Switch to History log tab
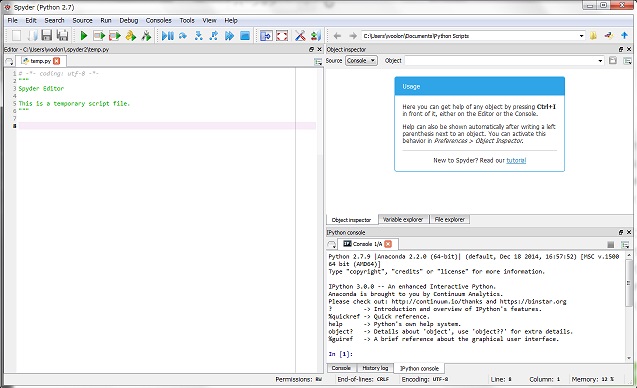This screenshot has width=637, height=388. 375,368
